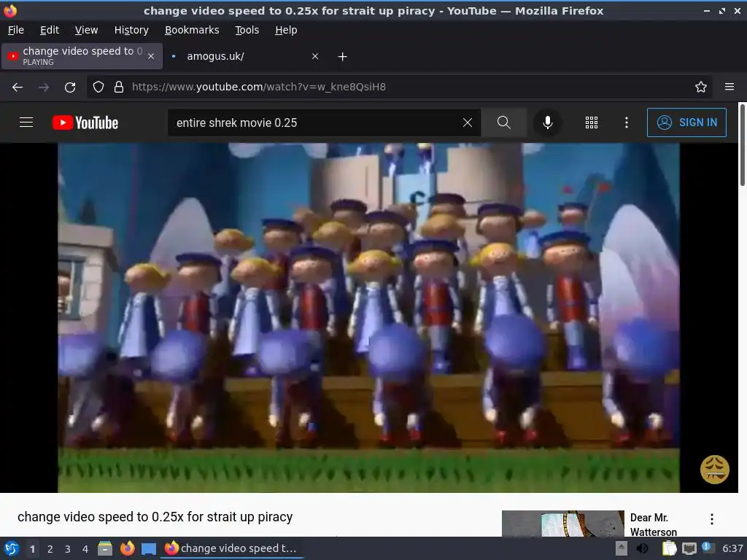Open the Firefox application menu
This screenshot has width=747, height=560.
tap(729, 87)
